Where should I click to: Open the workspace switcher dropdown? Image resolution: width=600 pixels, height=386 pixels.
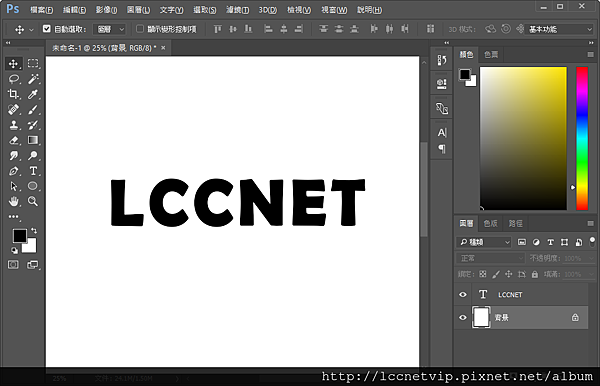click(x=560, y=29)
